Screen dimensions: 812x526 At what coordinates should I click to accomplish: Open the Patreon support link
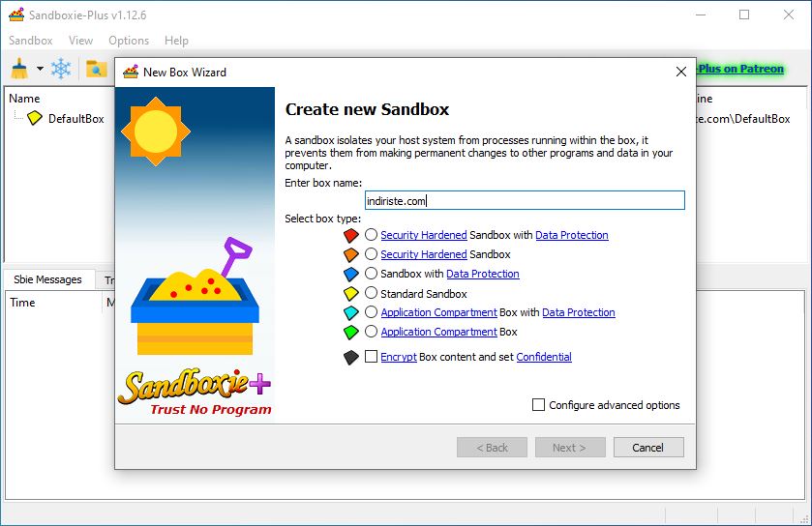(740, 69)
